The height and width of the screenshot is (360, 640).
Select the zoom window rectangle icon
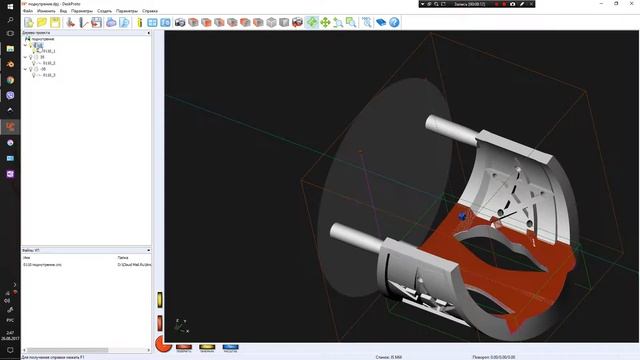351,22
